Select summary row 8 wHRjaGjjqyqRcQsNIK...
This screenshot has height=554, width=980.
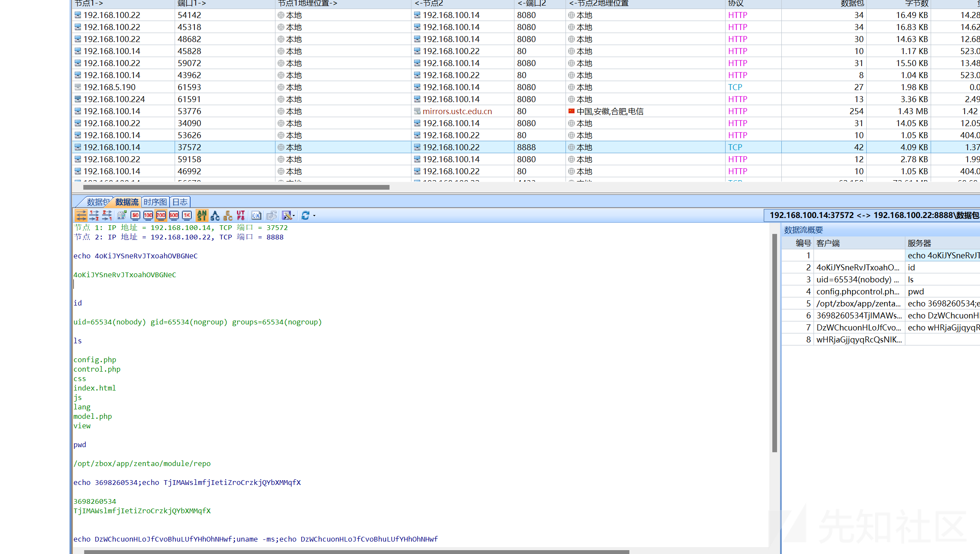pyautogui.click(x=881, y=339)
